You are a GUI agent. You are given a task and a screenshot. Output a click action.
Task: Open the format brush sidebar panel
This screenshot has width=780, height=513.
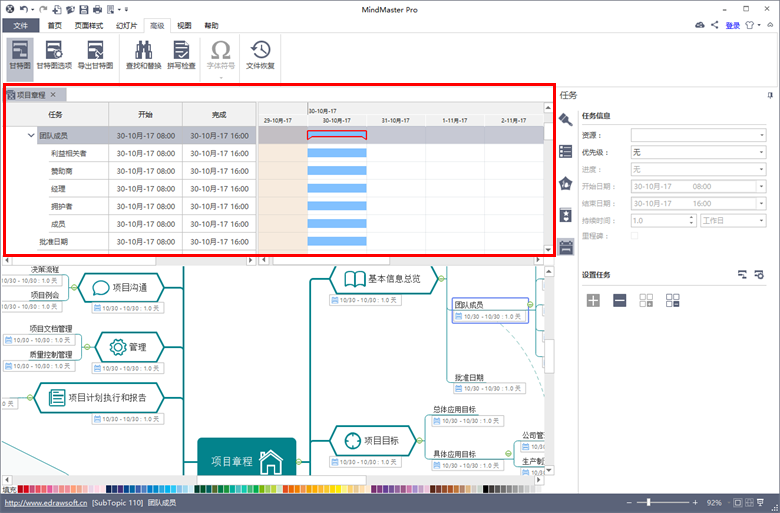(x=566, y=119)
